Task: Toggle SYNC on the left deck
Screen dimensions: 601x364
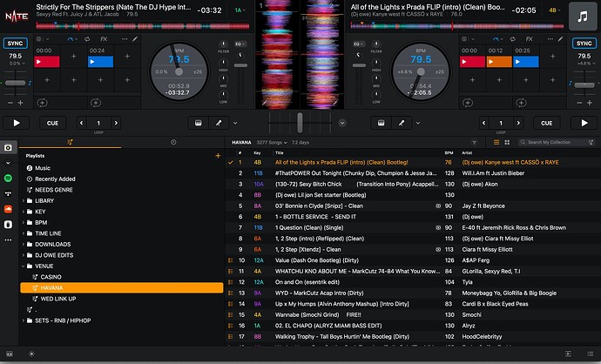Action: click(15, 42)
